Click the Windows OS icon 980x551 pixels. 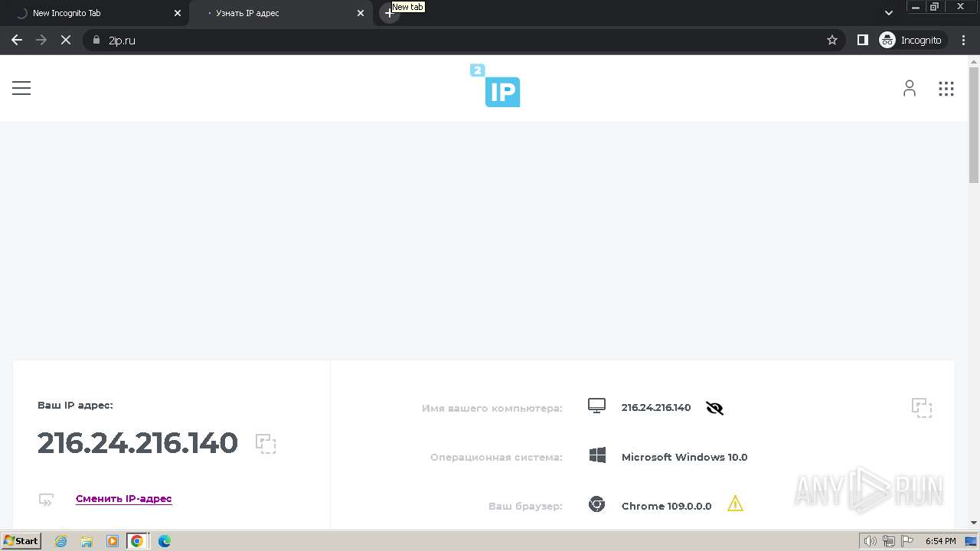[x=597, y=456]
